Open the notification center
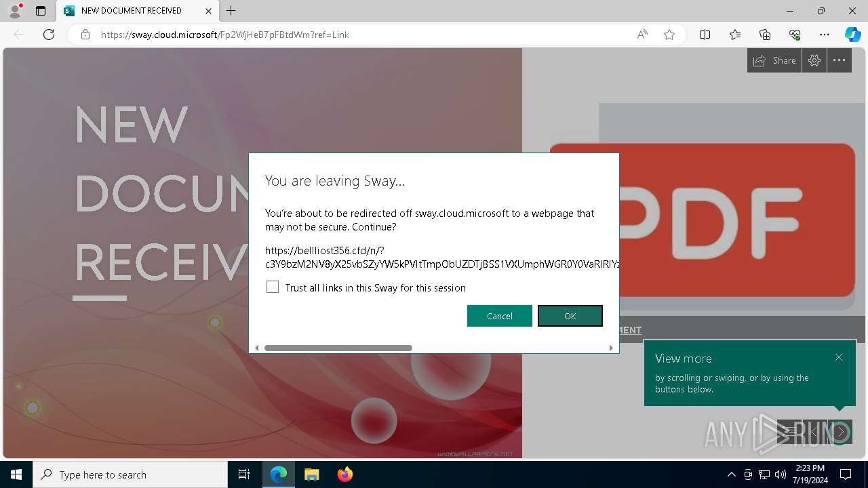Image resolution: width=868 pixels, height=488 pixels. click(846, 474)
